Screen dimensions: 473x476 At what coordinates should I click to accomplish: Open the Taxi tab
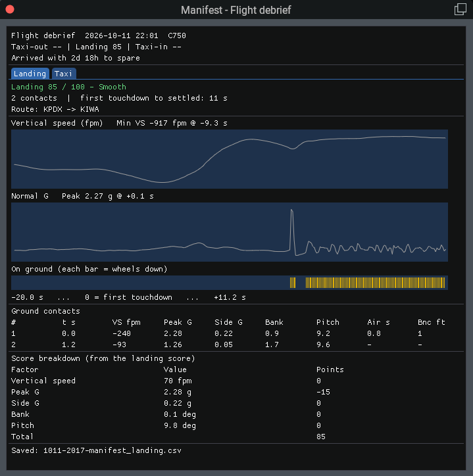tap(64, 74)
